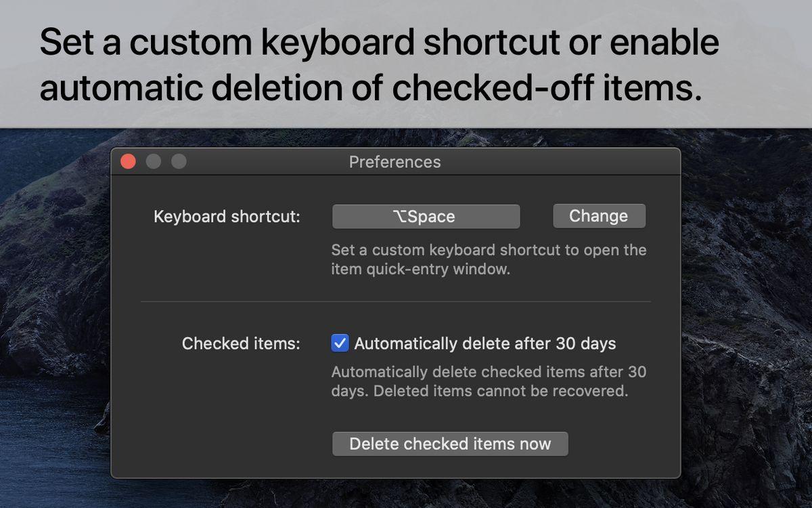This screenshot has width=812, height=508.
Task: Click the desktop wallpaper below the Preferences window
Action: tap(395, 493)
